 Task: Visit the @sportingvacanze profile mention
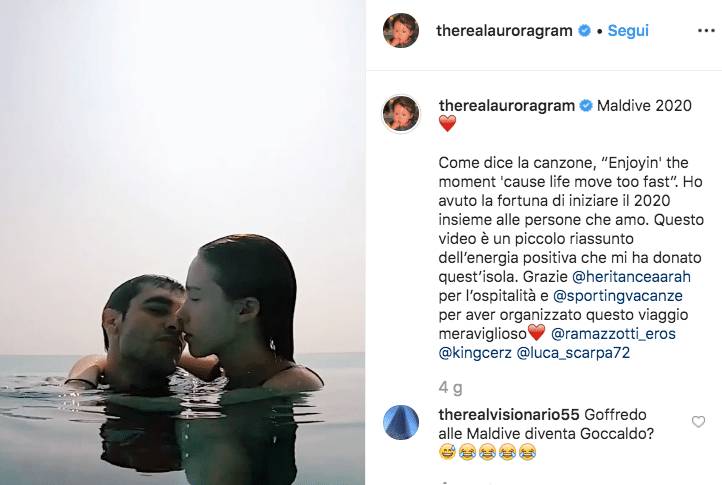coord(617,296)
